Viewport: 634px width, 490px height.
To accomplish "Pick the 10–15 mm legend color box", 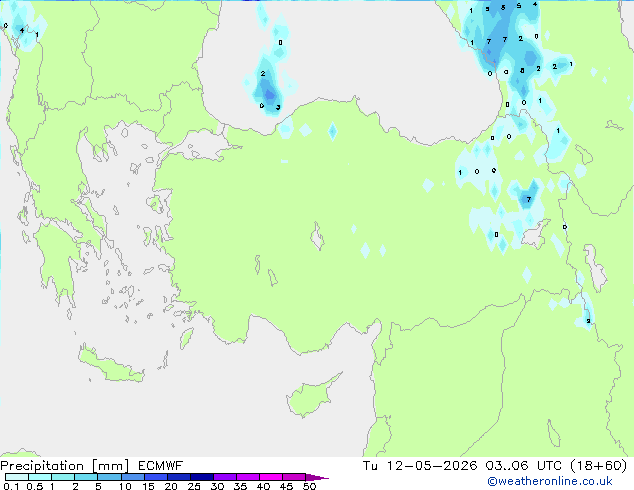I will tap(132, 477).
